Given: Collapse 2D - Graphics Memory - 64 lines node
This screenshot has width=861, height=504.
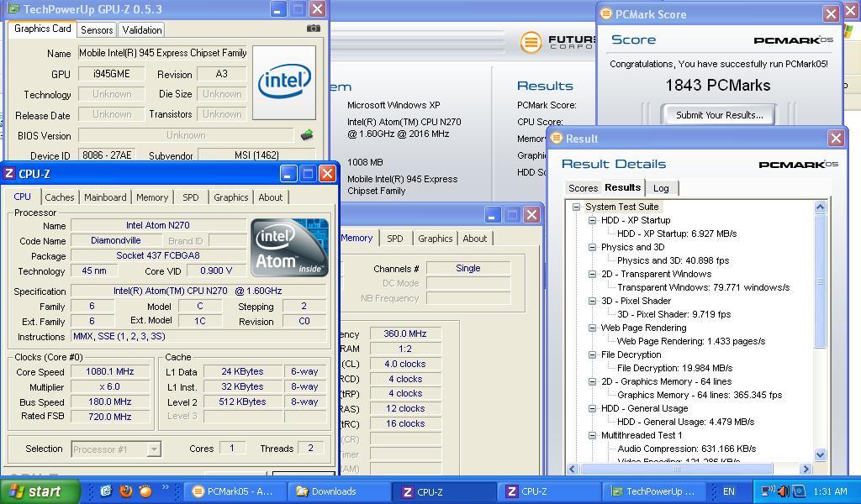Looking at the screenshot, I should pyautogui.click(x=592, y=381).
